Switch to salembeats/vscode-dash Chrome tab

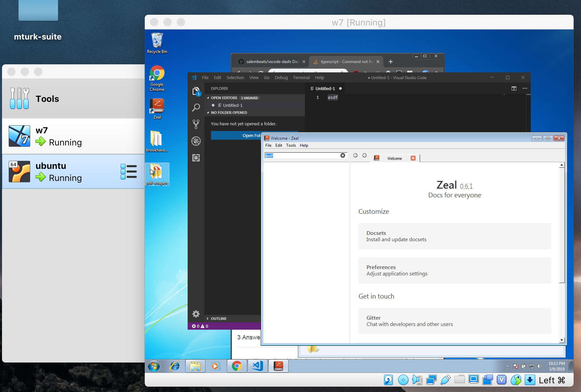tap(272, 62)
